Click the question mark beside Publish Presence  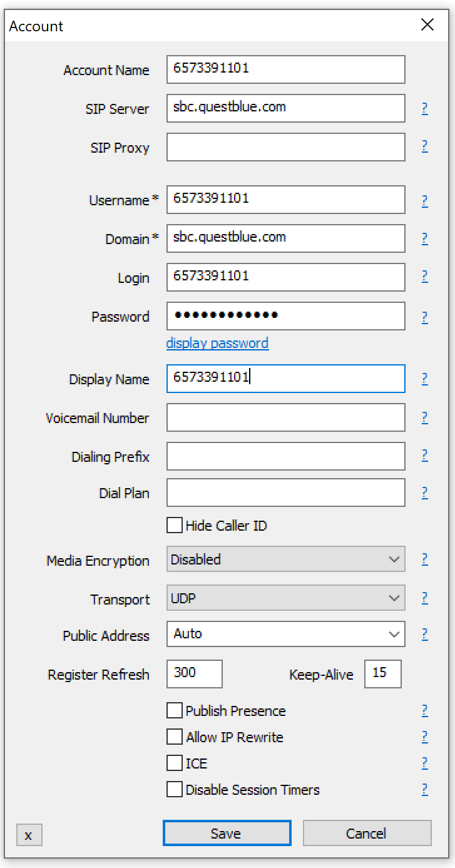(x=424, y=711)
